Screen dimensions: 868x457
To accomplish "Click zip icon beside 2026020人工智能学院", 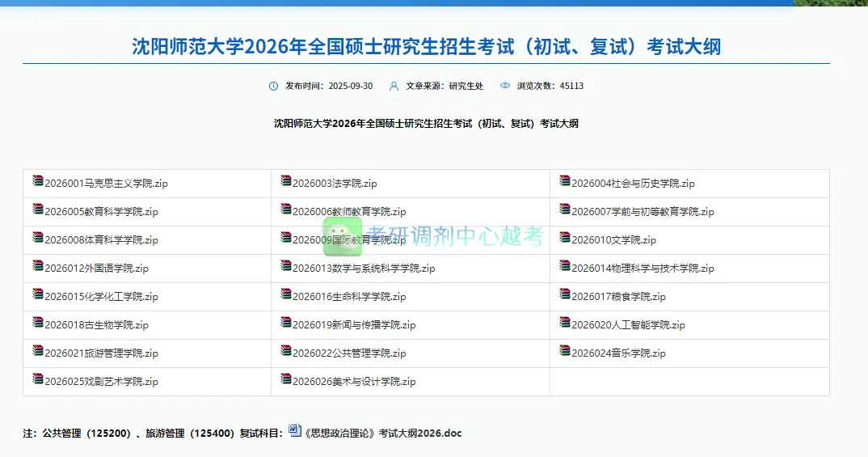I will (x=565, y=322).
